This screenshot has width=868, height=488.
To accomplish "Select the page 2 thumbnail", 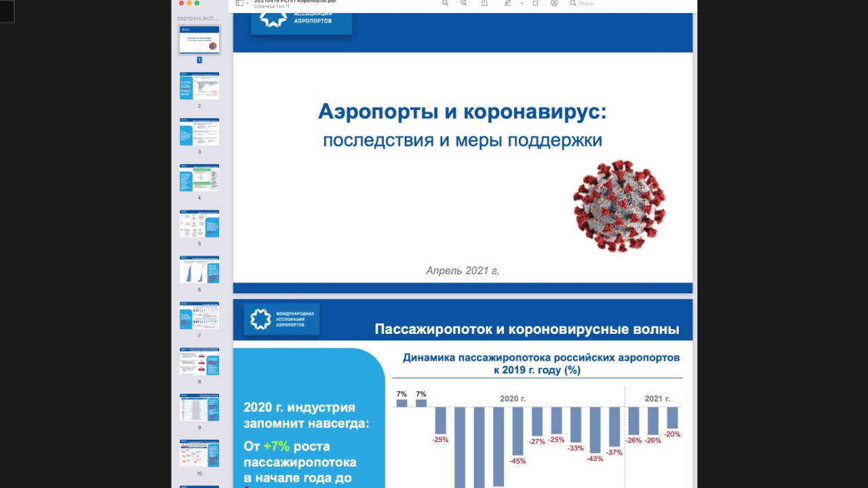I will (199, 86).
